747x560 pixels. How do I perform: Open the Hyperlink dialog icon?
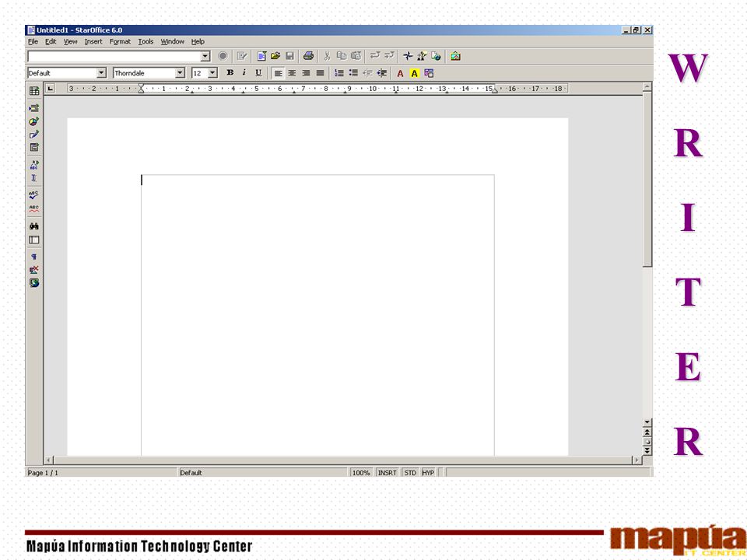(436, 56)
